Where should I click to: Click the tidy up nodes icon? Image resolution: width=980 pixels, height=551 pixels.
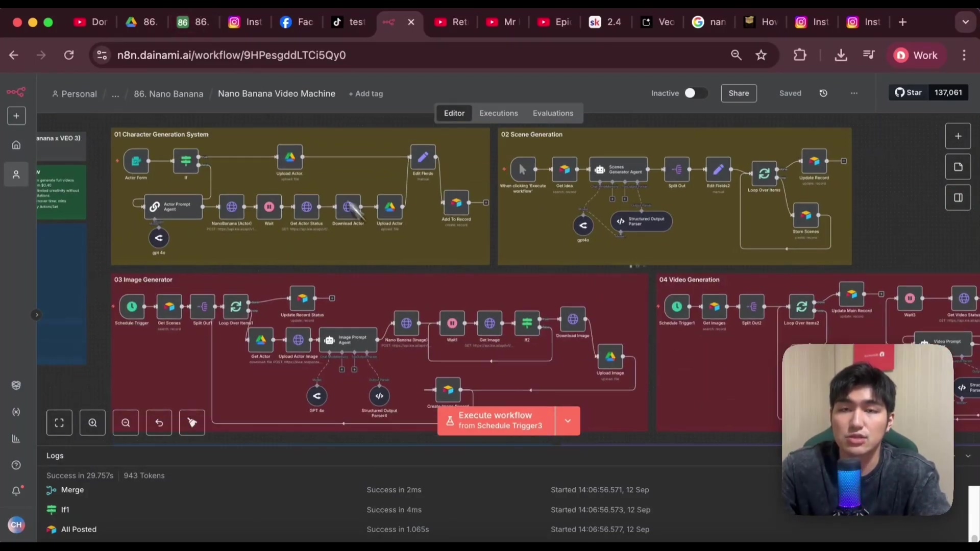click(192, 422)
